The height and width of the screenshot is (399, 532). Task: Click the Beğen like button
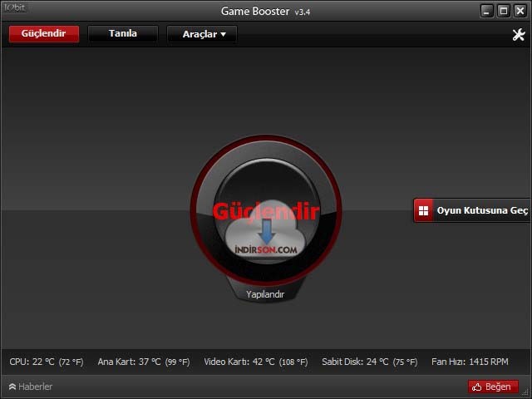pyautogui.click(x=493, y=387)
